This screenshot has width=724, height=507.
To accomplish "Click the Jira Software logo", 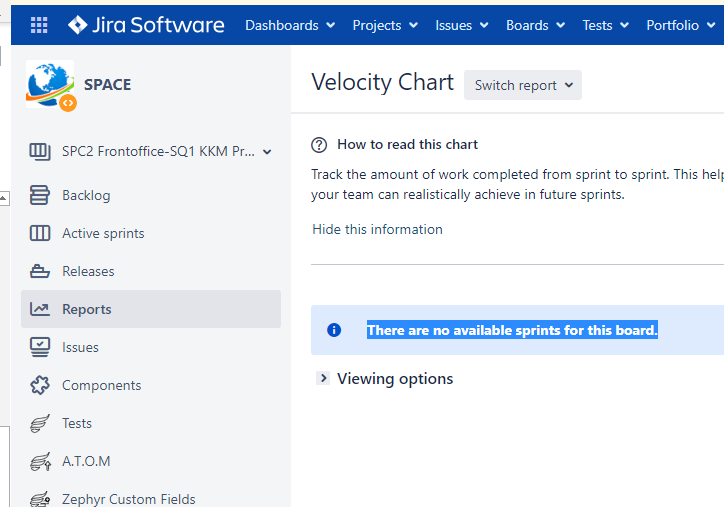I will (x=146, y=25).
